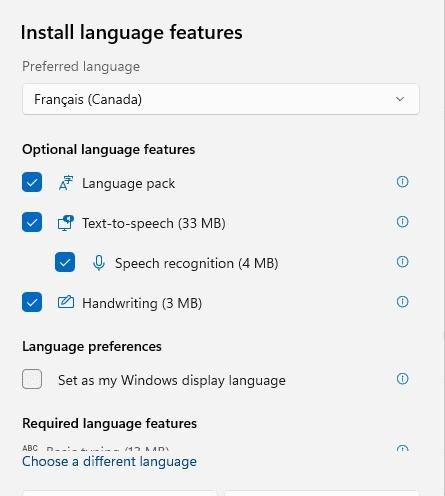Disable the Speech recognition checkbox
445x496 pixels.
65,262
